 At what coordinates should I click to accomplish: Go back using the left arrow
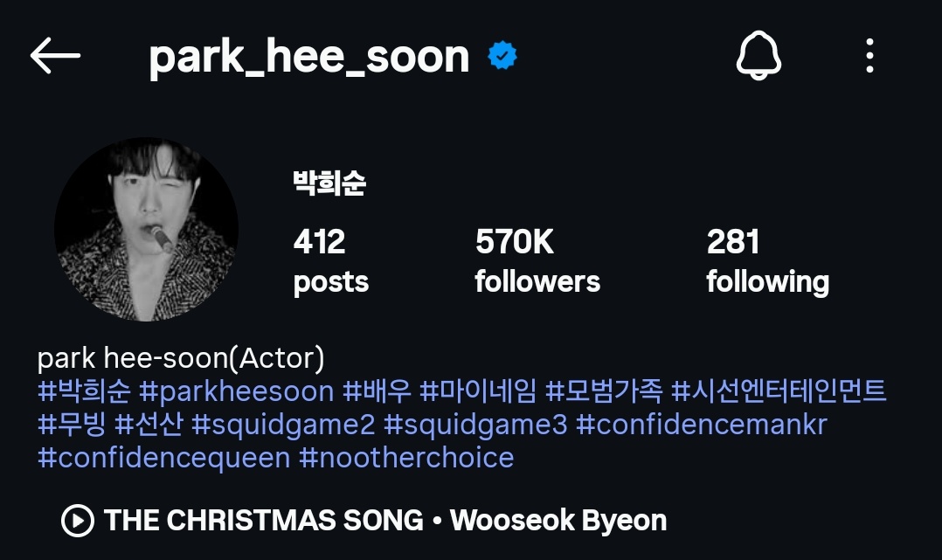click(55, 55)
